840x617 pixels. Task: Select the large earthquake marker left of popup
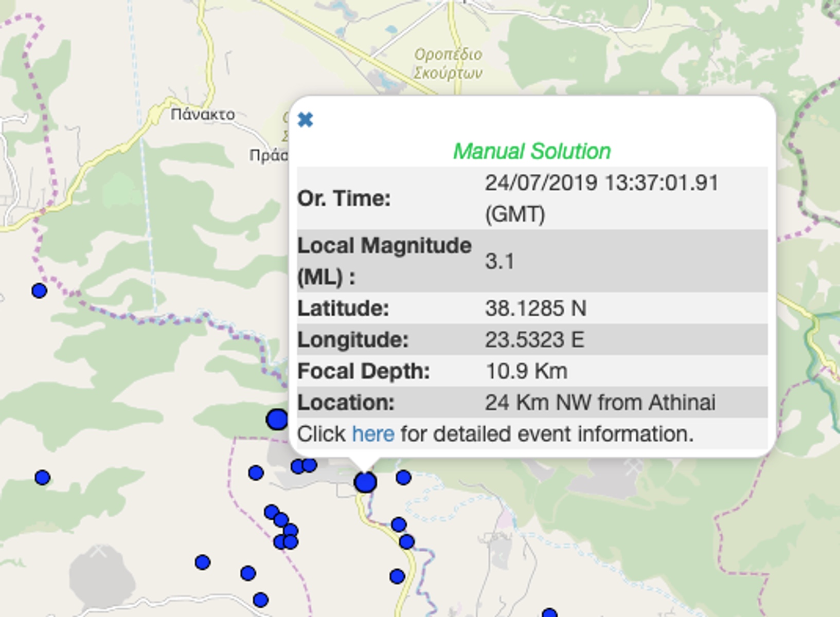point(277,420)
